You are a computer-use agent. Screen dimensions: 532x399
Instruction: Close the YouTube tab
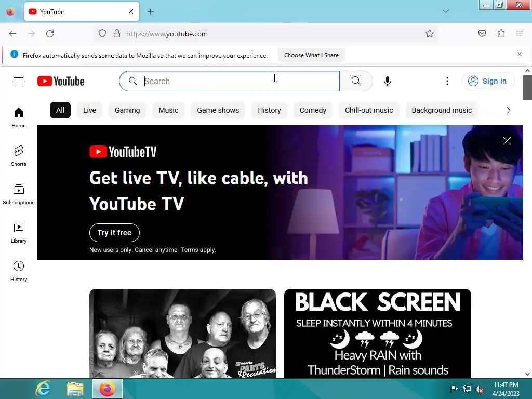click(131, 11)
